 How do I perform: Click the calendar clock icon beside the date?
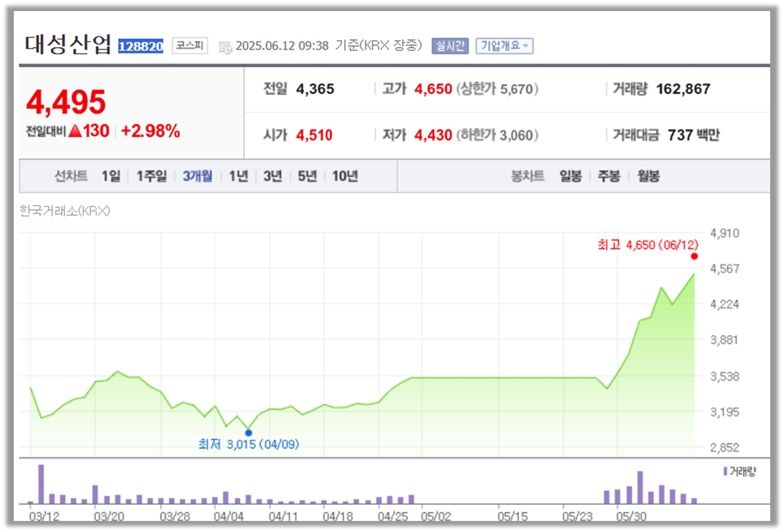pyautogui.click(x=225, y=47)
